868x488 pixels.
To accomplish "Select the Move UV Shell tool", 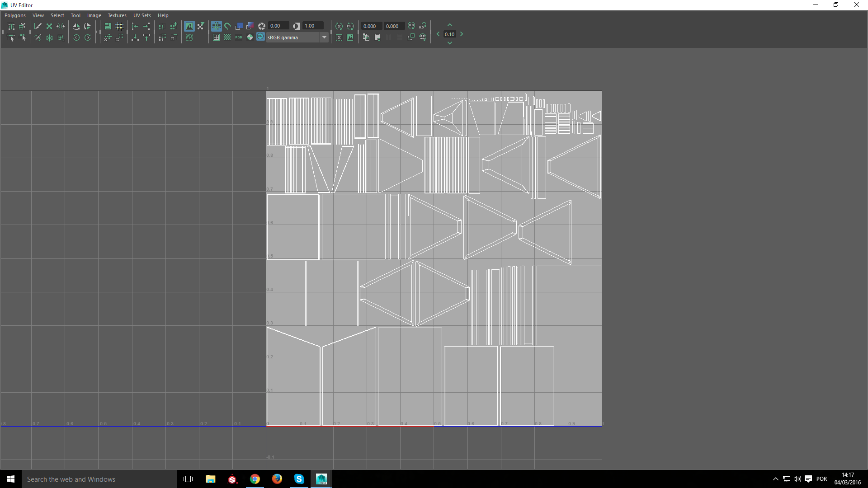I will pos(22,26).
